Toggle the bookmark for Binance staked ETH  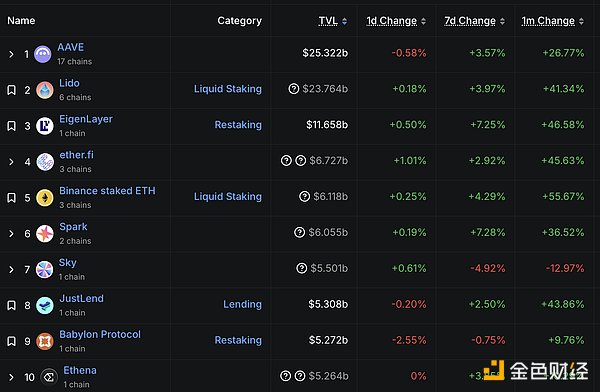11,198
